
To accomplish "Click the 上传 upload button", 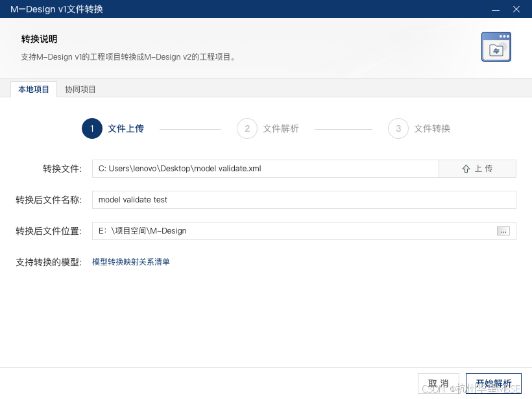I will point(478,169).
